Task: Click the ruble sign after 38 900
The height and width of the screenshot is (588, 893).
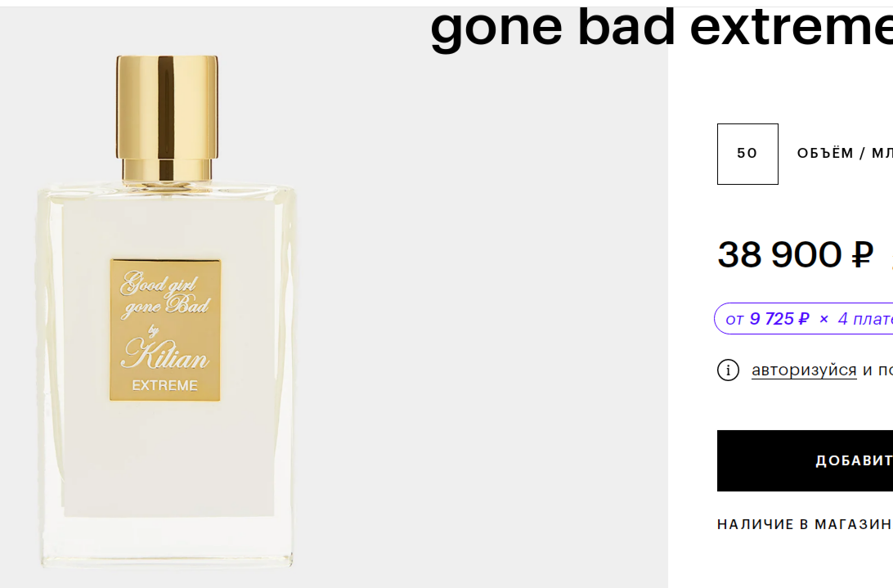Action: click(x=862, y=254)
